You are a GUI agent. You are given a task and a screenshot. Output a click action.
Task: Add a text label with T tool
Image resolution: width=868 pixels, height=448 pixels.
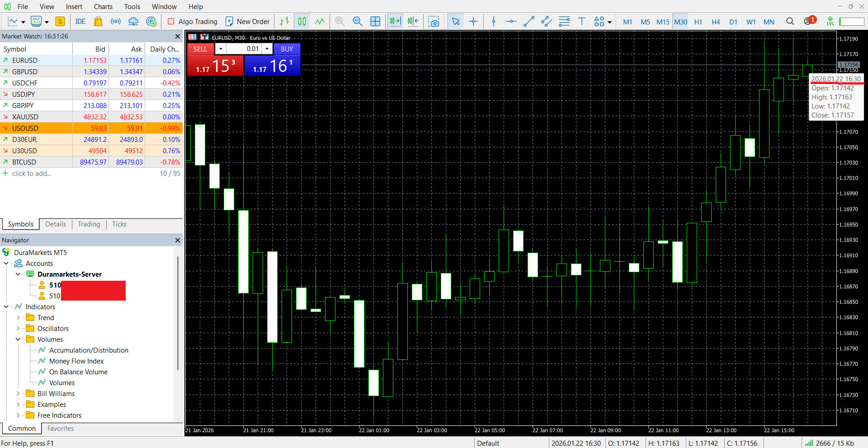pos(582,21)
